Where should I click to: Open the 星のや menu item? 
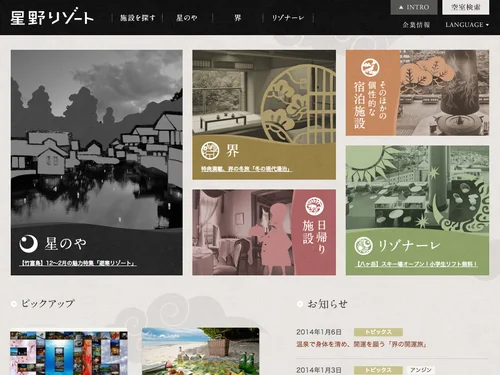(x=187, y=18)
